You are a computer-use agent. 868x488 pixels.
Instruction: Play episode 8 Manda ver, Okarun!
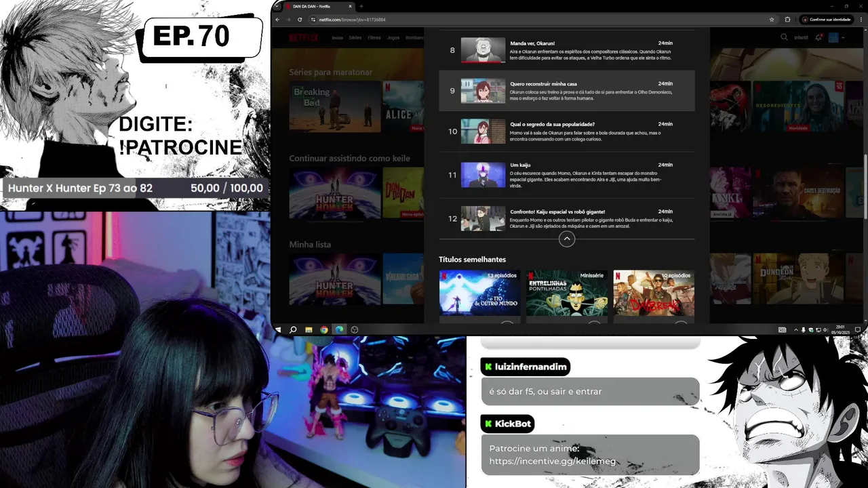[483, 50]
